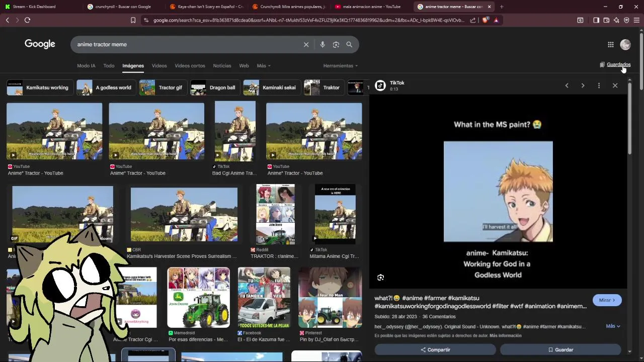Viewport: 644px width, 362px height.
Task: Open Google apps grid icon
Action: point(610,45)
